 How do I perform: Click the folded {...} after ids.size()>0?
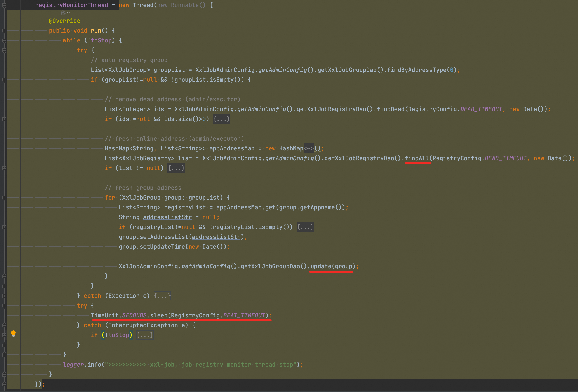(x=221, y=119)
